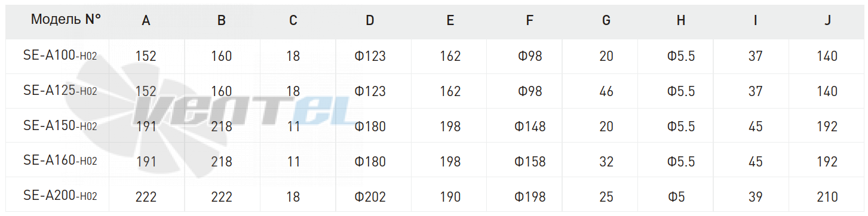Click the column A header

[146, 20]
